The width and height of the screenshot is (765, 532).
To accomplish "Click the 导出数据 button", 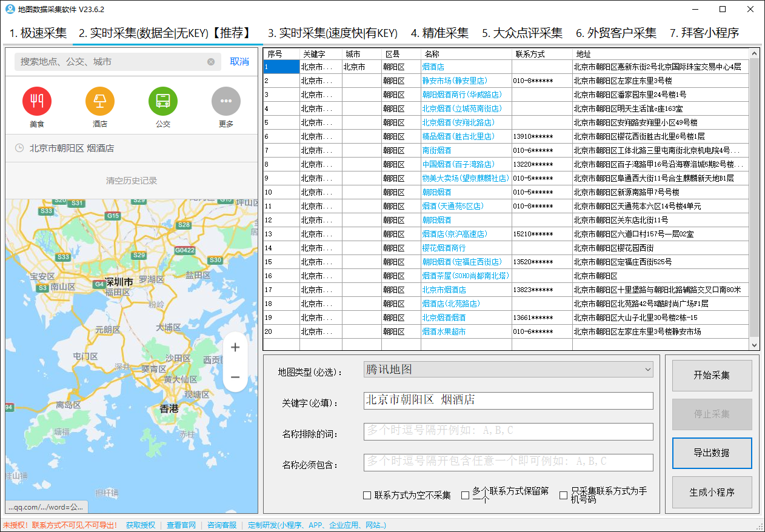I will pyautogui.click(x=712, y=453).
